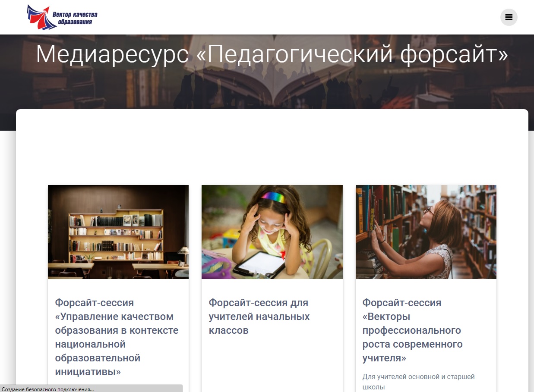Open the bookshelf photo thumbnail
Image resolution: width=534 pixels, height=392 pixels.
(x=118, y=232)
